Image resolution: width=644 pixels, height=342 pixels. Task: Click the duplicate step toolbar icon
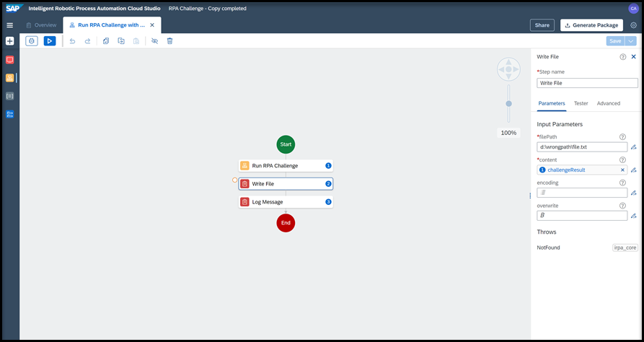coord(120,41)
